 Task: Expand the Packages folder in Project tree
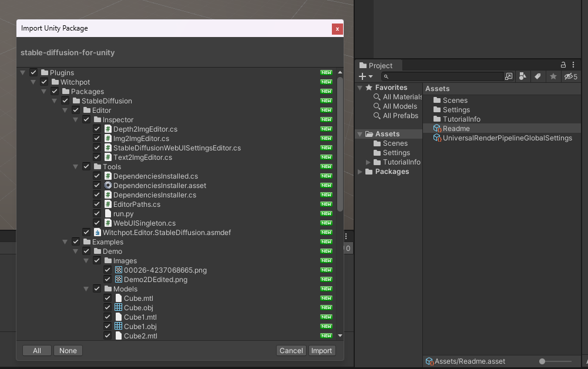pos(360,172)
